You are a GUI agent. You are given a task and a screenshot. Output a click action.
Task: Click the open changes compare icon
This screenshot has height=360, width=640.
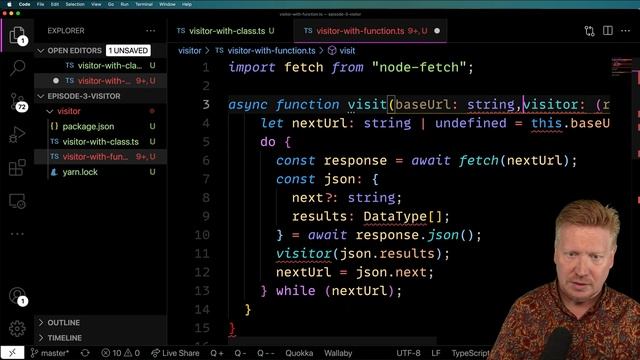[x=589, y=31]
